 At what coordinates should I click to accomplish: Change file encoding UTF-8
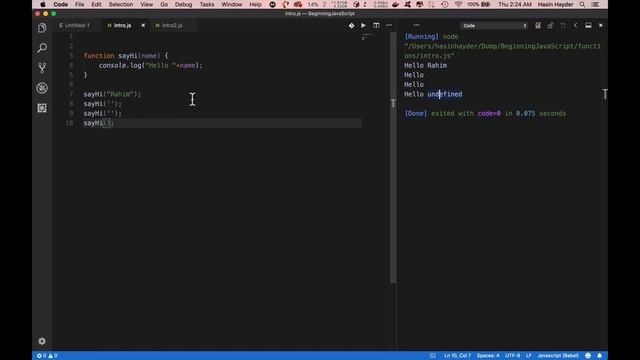click(x=513, y=356)
